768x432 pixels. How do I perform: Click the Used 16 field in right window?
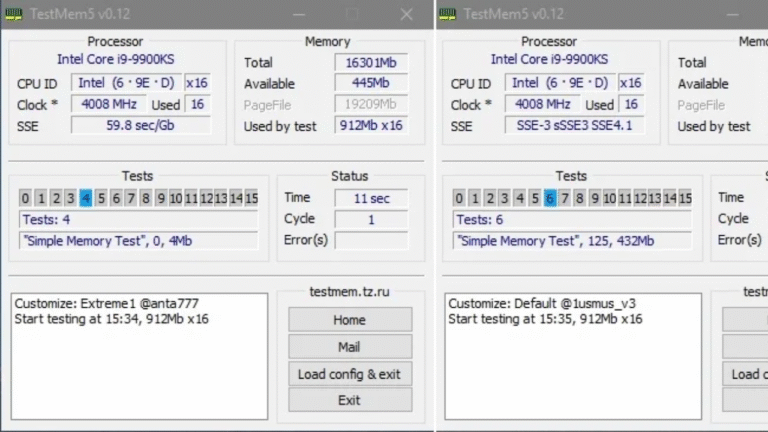point(631,104)
